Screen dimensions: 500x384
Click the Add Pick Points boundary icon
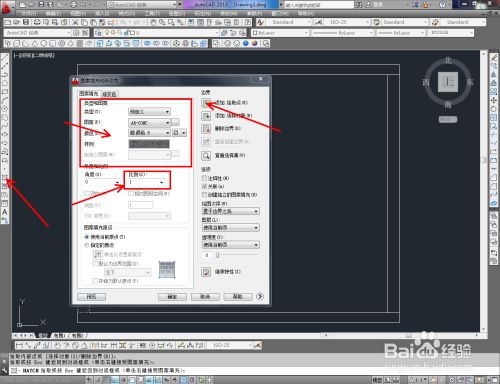pyautogui.click(x=206, y=103)
